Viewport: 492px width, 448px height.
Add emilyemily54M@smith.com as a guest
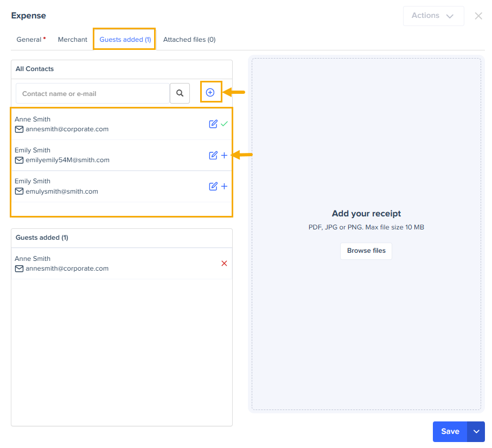(225, 156)
